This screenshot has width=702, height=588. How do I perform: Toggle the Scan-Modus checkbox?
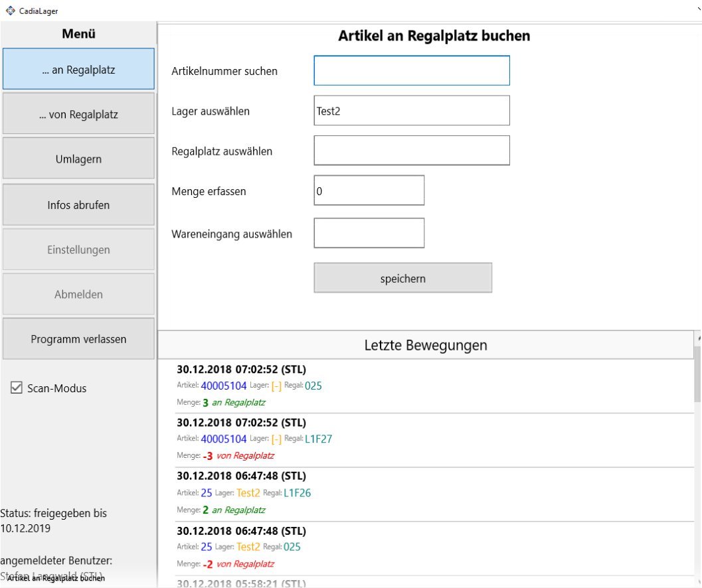(x=17, y=388)
